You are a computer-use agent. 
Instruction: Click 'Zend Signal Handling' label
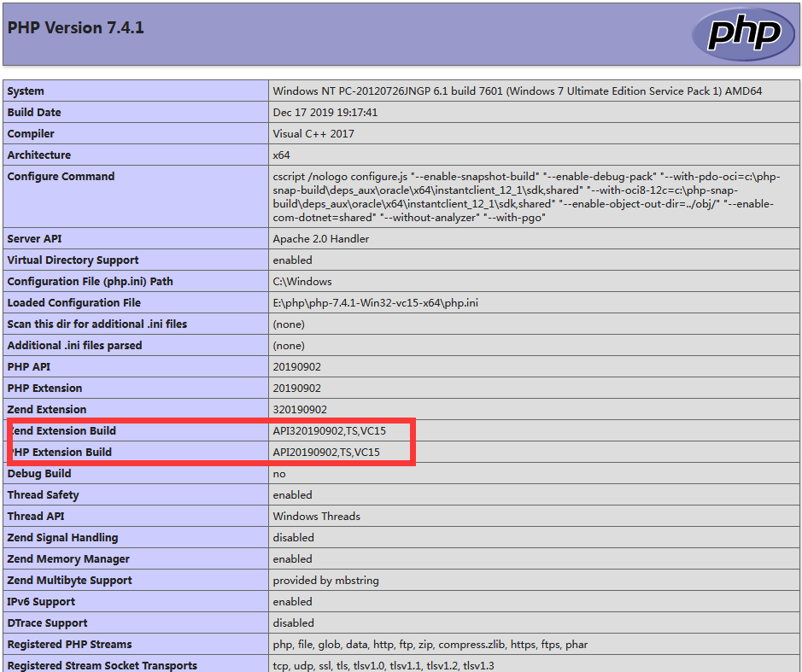point(62,538)
